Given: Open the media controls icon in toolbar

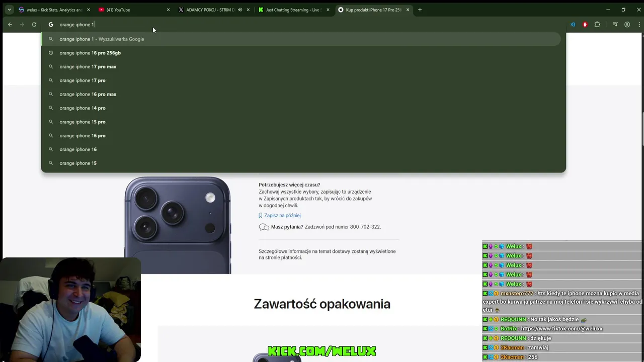Looking at the screenshot, I should click(615, 24).
